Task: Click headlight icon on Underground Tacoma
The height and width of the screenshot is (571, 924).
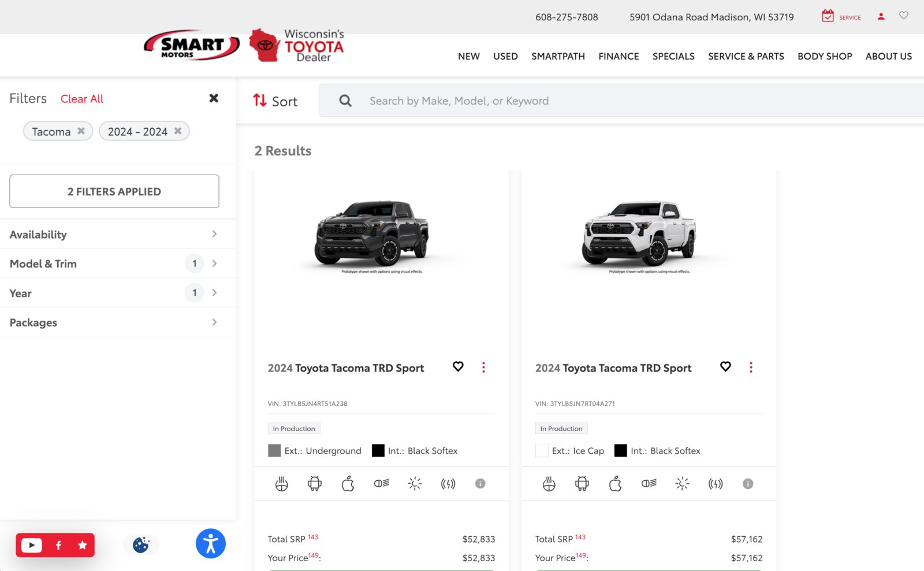Action: [382, 483]
